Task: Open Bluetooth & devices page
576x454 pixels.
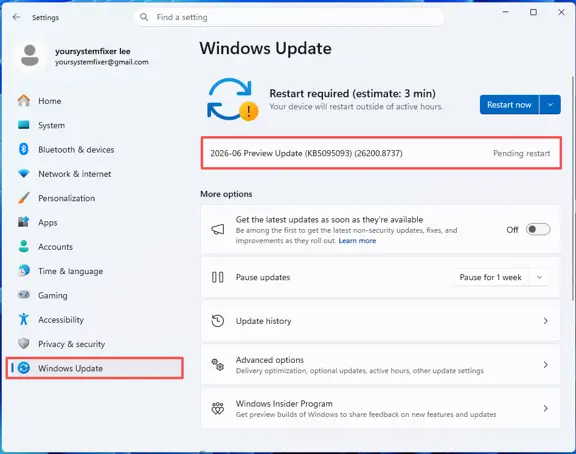Action: [x=94, y=149]
